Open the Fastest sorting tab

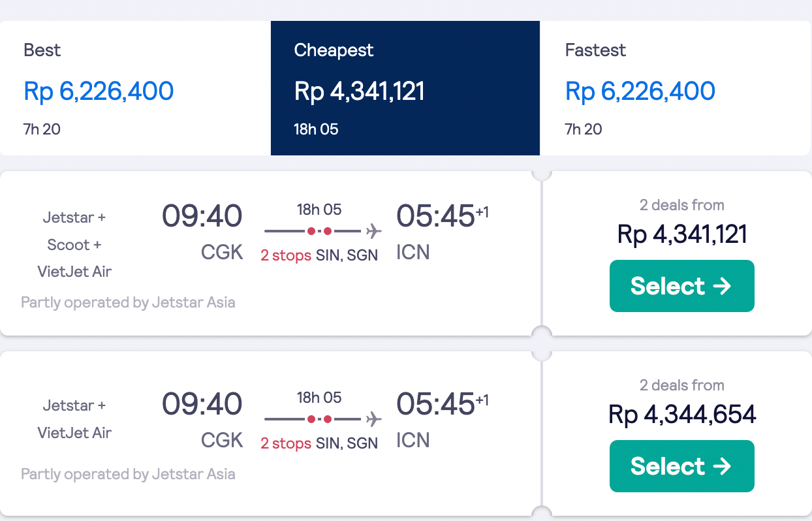[x=675, y=88]
